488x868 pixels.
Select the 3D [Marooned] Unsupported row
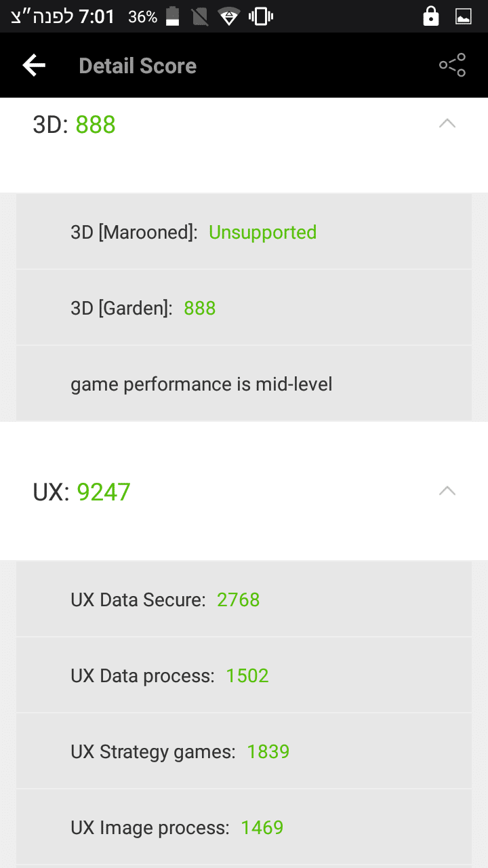pyautogui.click(x=244, y=232)
